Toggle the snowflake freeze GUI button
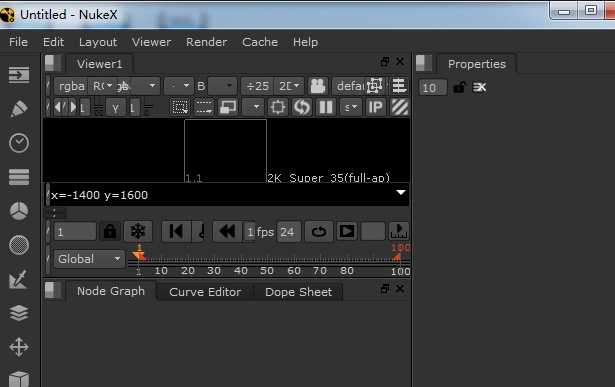The height and width of the screenshot is (387, 615). tap(138, 231)
